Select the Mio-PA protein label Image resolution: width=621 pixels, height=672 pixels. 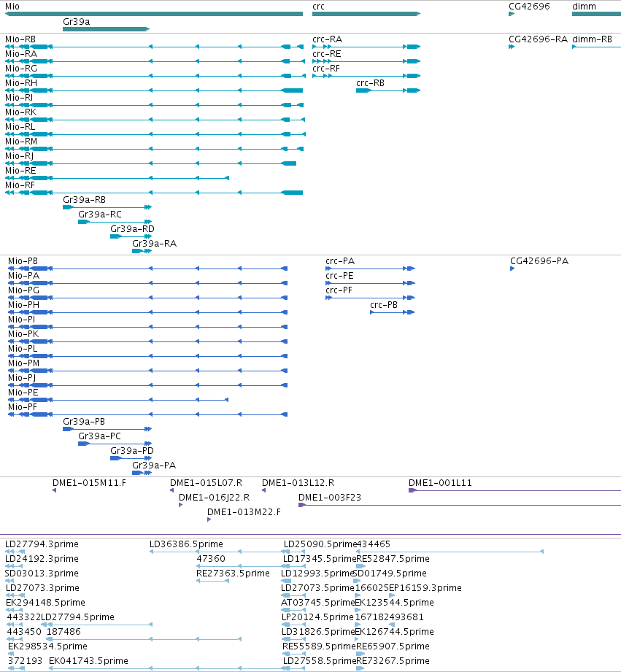click(x=24, y=276)
